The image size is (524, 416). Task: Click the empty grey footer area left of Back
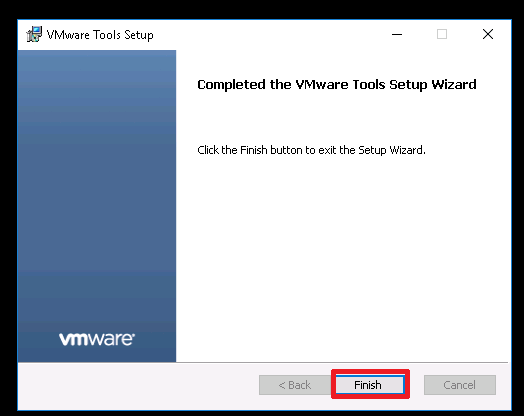click(139, 385)
